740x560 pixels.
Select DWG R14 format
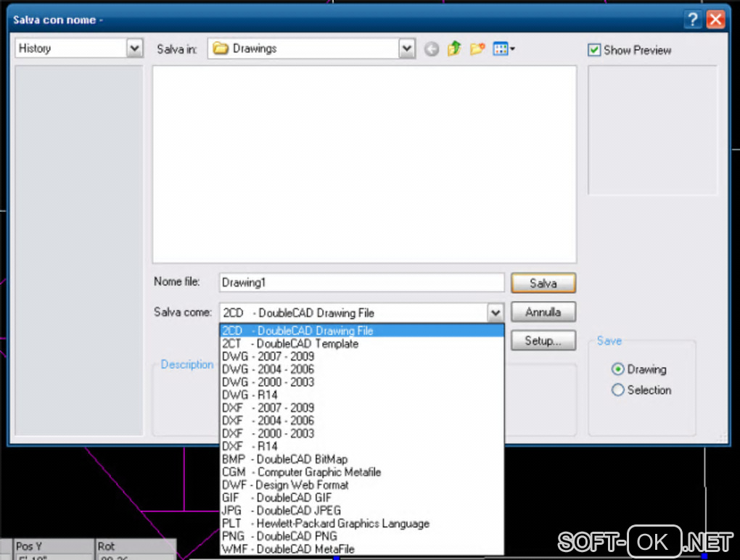pos(362,395)
